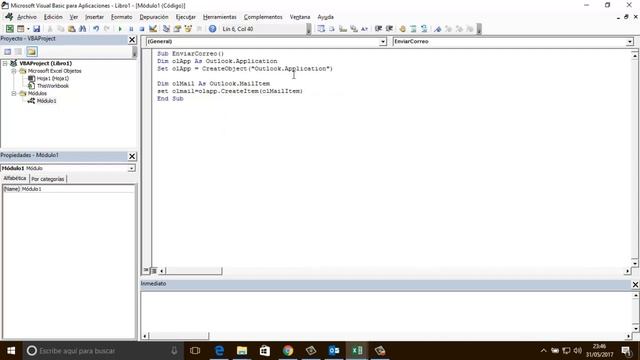
Task: Open the Módulo1 properties object dropdown
Action: [131, 168]
